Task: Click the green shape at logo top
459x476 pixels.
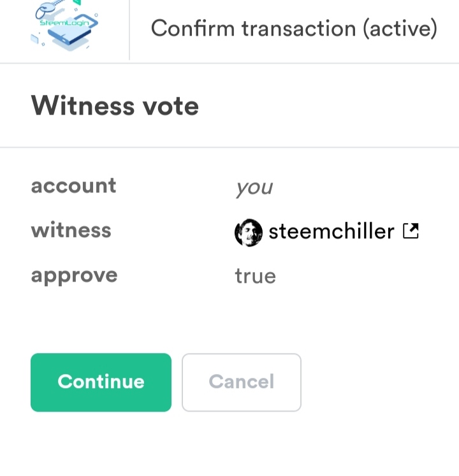Action: click(76, 3)
